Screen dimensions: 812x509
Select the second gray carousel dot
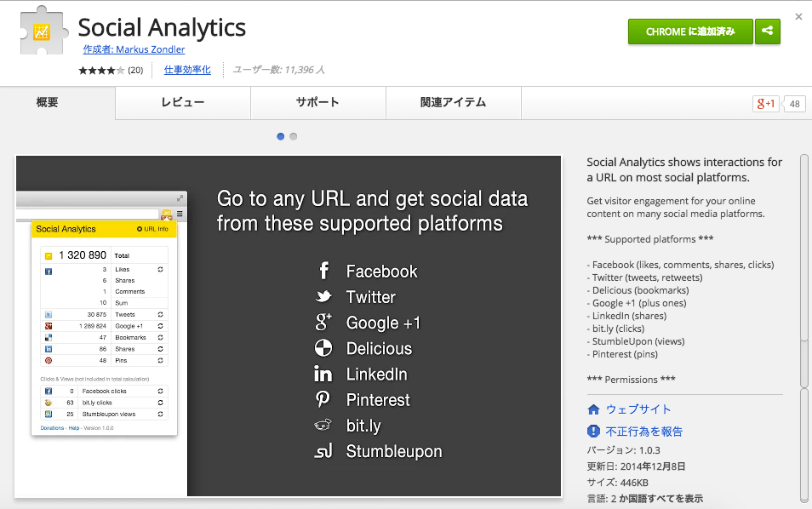coord(293,137)
